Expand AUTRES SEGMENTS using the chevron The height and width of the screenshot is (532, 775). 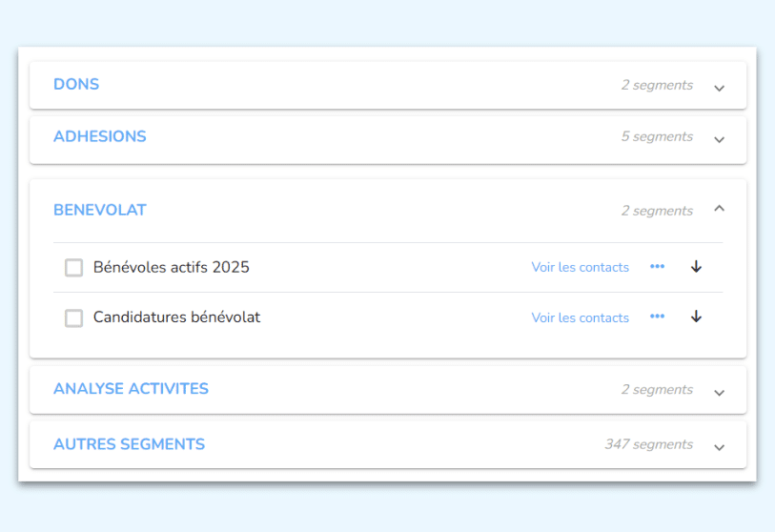(720, 447)
